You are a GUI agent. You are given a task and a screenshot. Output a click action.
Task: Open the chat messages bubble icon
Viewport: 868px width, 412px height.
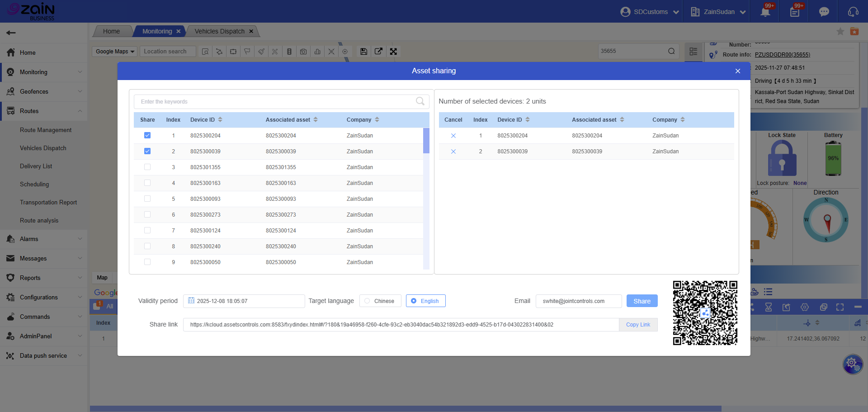click(824, 12)
